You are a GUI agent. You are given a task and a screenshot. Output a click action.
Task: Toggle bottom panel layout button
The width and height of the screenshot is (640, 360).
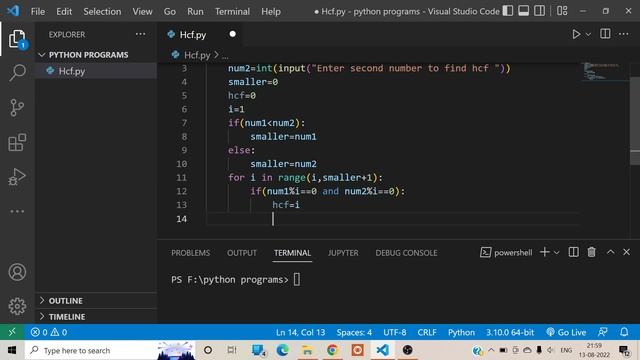[x=524, y=11]
